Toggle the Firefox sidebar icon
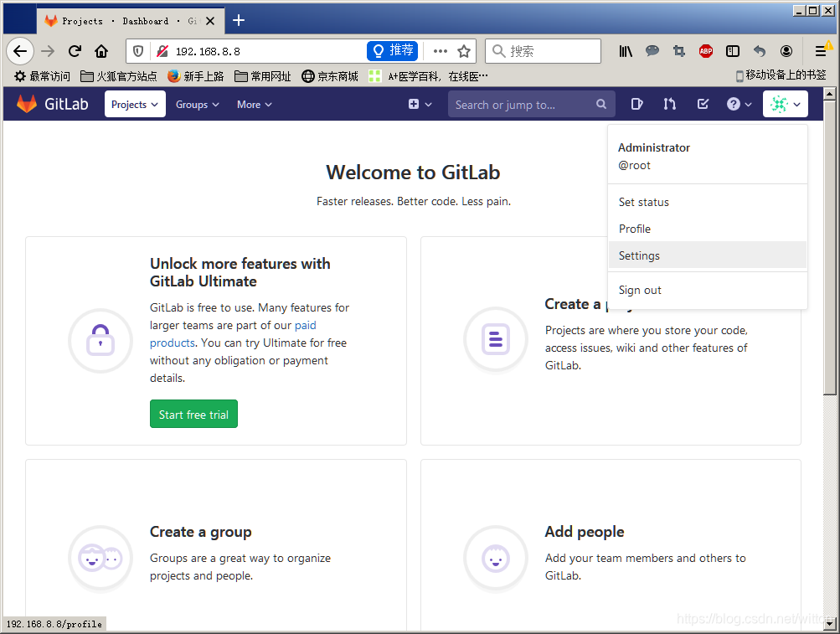 733,51
